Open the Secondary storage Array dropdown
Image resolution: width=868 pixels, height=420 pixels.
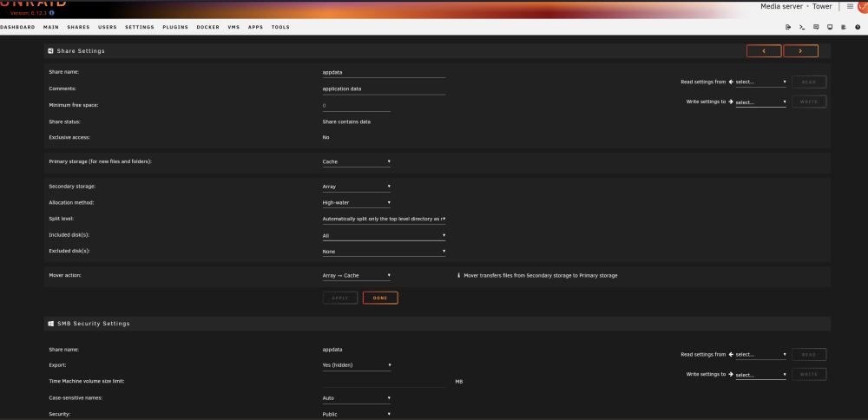[357, 187]
